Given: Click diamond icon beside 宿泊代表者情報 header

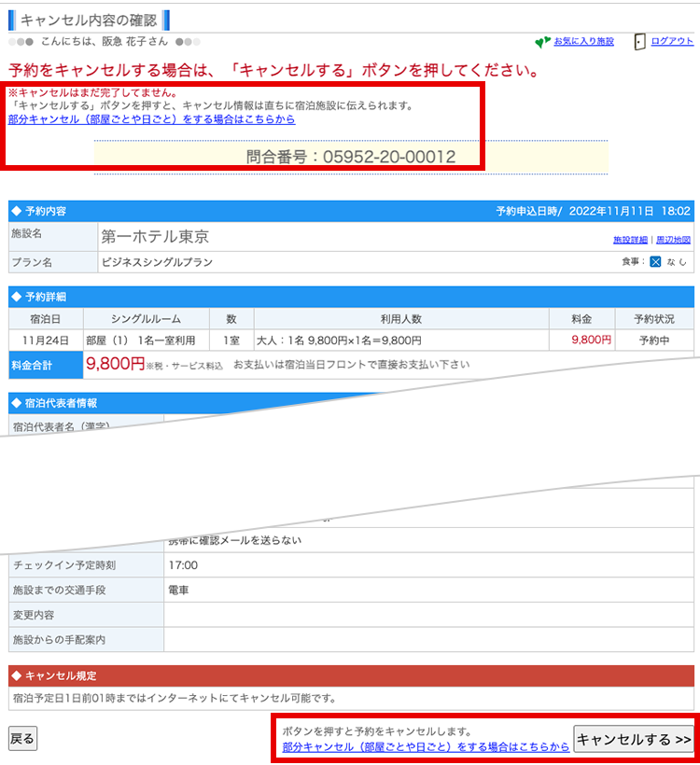Looking at the screenshot, I should coord(16,403).
